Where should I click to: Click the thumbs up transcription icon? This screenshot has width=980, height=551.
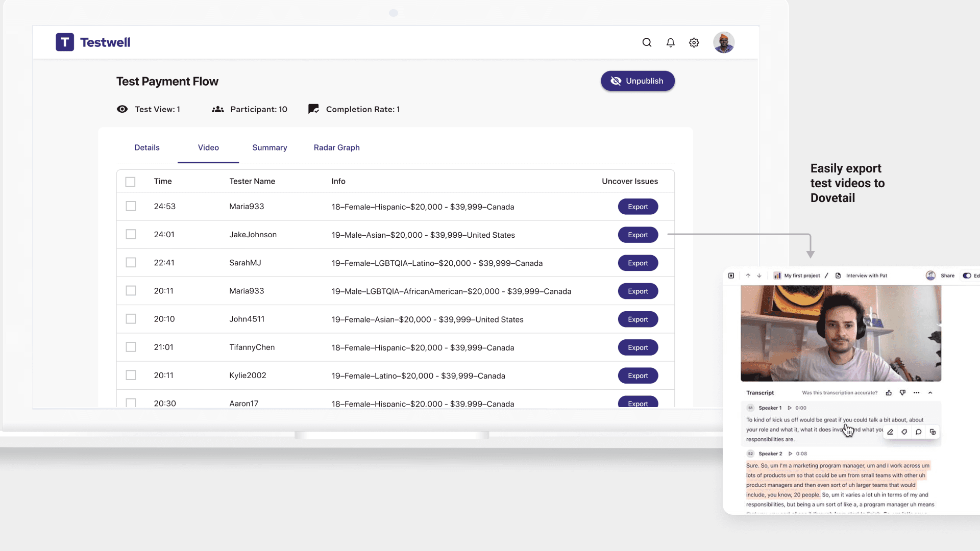(889, 393)
